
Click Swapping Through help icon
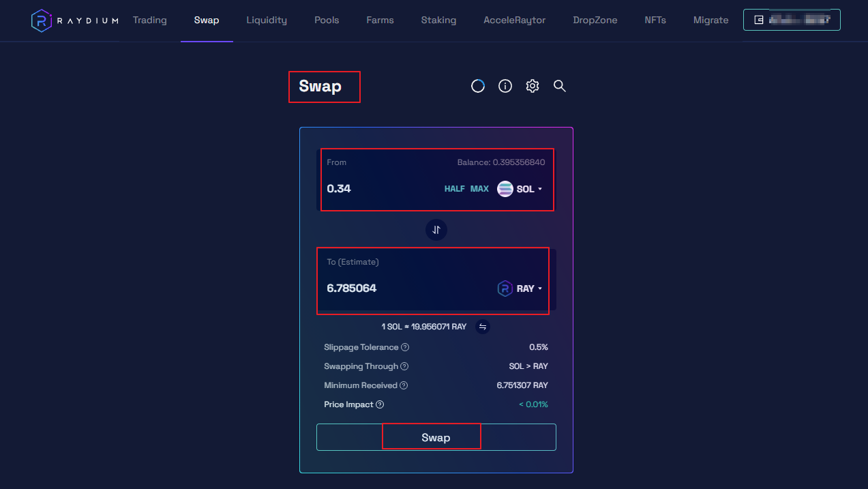click(x=404, y=366)
